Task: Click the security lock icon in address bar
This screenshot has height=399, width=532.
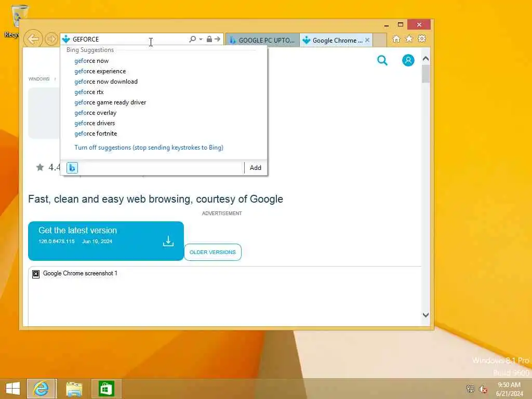Action: click(x=209, y=39)
